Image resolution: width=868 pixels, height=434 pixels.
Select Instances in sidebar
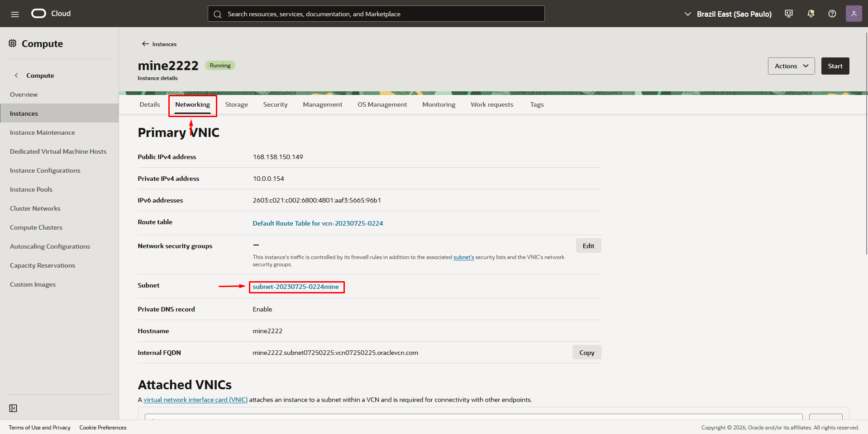[x=59, y=113]
